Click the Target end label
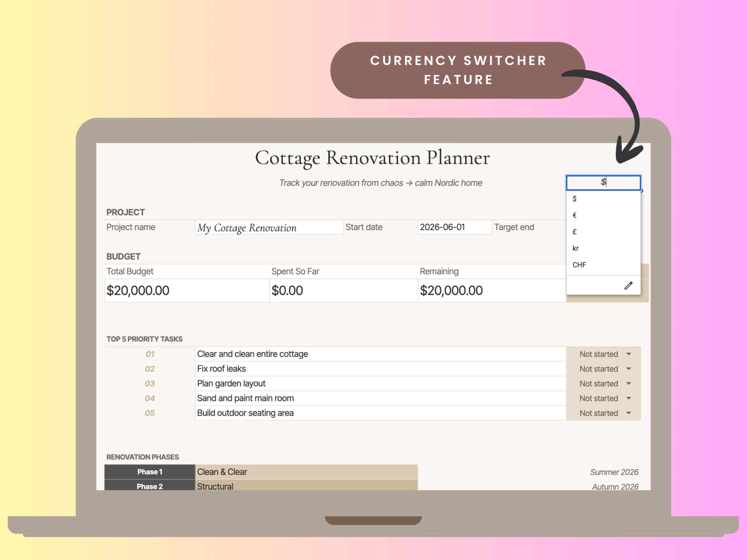Viewport: 747px width, 560px height. pyautogui.click(x=514, y=227)
